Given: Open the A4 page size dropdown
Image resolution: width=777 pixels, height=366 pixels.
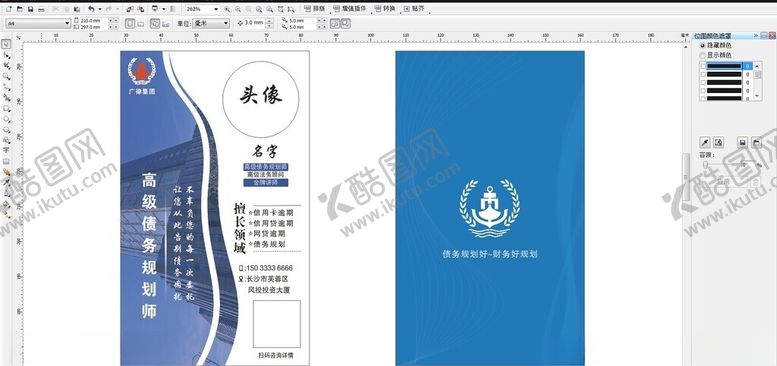Looking at the screenshot, I should point(67,23).
